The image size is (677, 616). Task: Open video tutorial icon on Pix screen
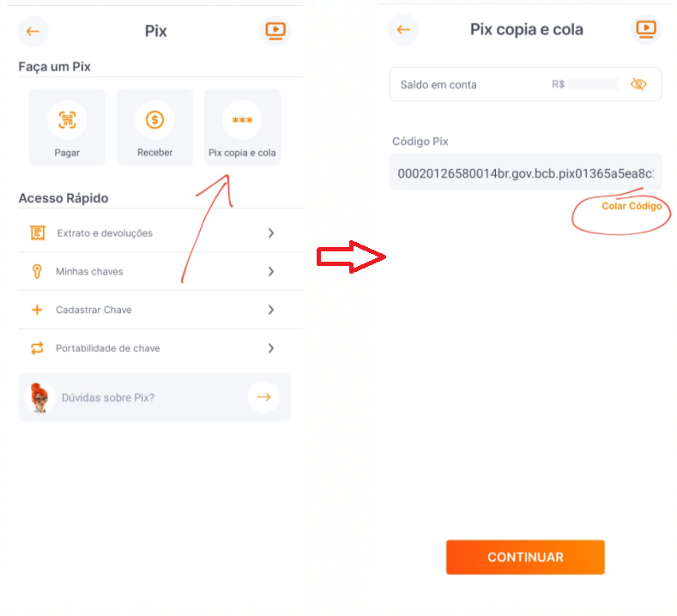[x=275, y=31]
